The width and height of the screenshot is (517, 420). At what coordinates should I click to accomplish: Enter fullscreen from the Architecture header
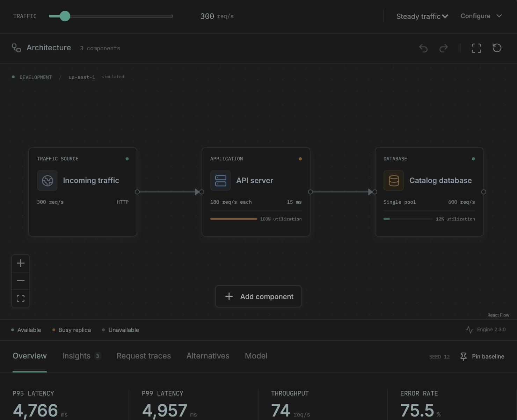476,48
